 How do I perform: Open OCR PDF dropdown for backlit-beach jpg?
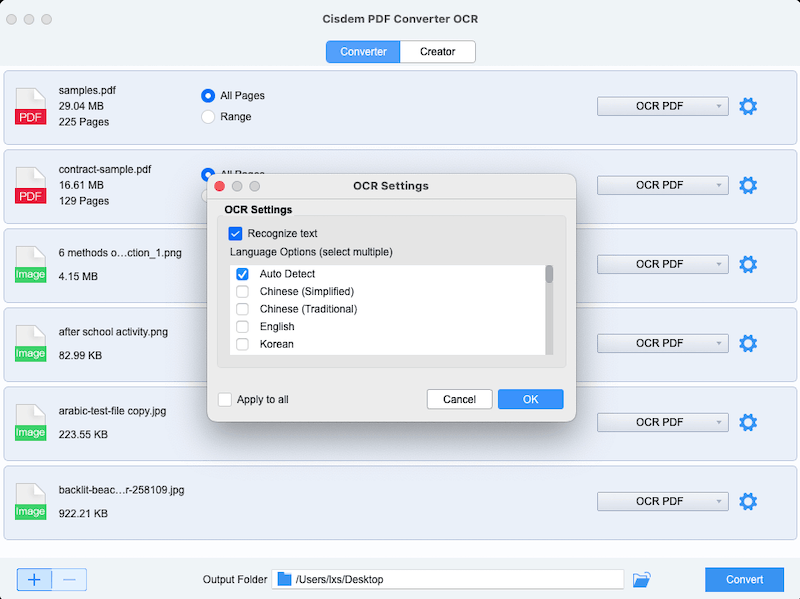(663, 502)
